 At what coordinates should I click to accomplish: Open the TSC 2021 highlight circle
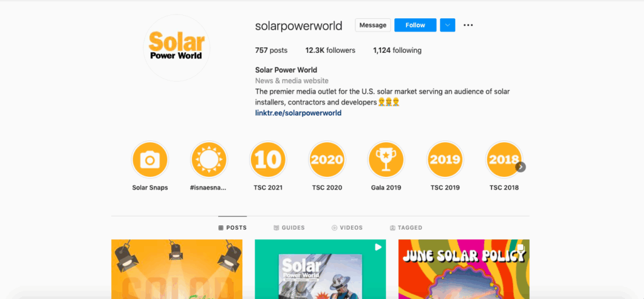point(268,160)
